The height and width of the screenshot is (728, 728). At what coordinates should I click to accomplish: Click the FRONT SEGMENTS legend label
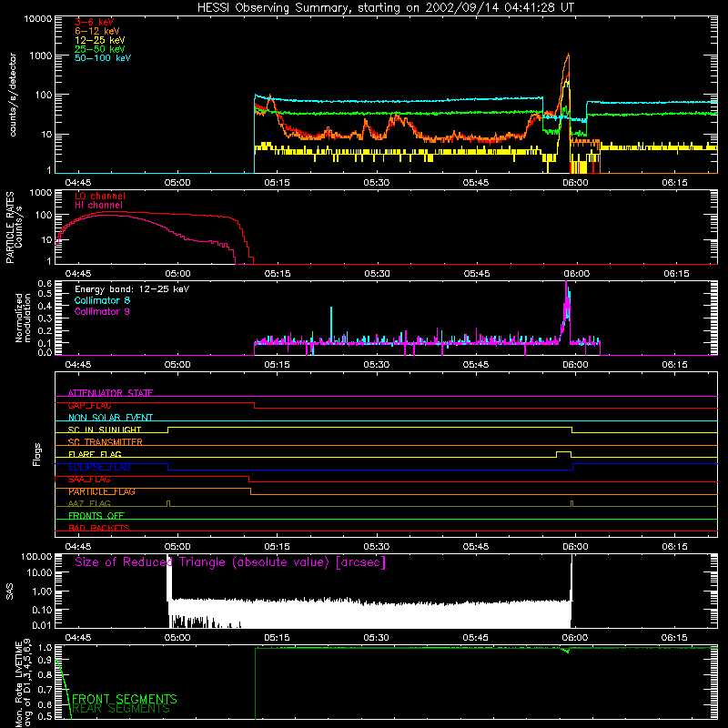point(125,699)
